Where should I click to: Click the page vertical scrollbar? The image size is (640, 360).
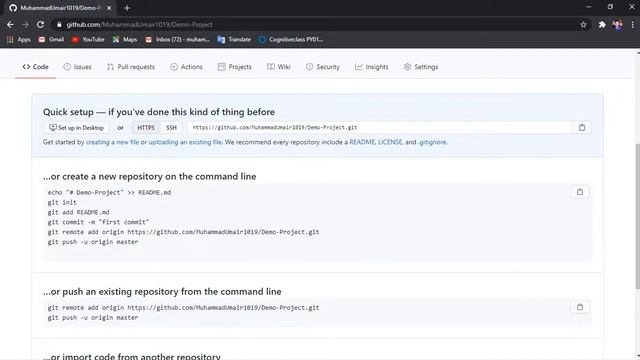(x=638, y=216)
